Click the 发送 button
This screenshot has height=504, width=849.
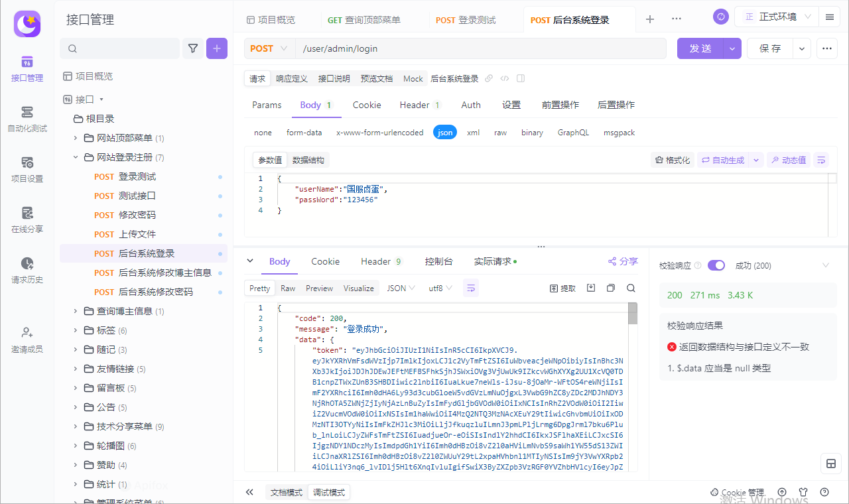700,48
